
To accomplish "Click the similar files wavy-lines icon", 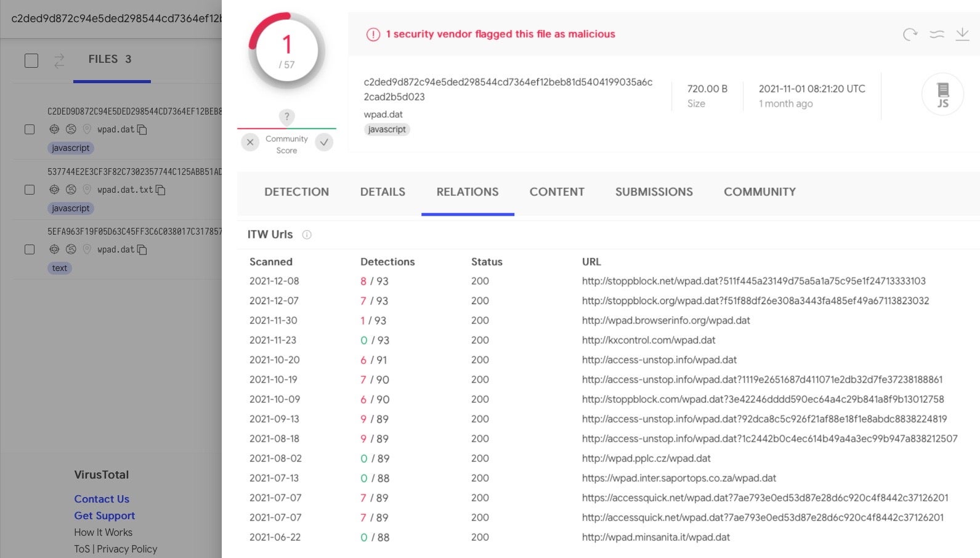I will pyautogui.click(x=936, y=34).
